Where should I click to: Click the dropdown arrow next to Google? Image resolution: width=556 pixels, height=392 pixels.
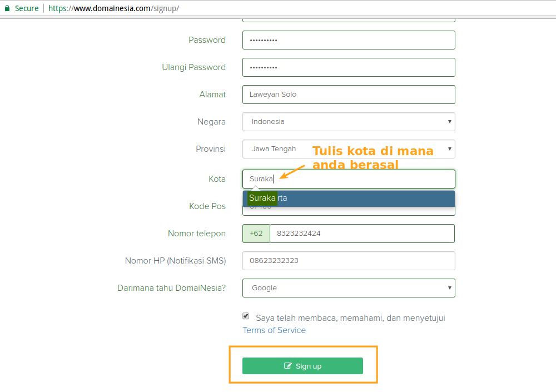click(450, 288)
